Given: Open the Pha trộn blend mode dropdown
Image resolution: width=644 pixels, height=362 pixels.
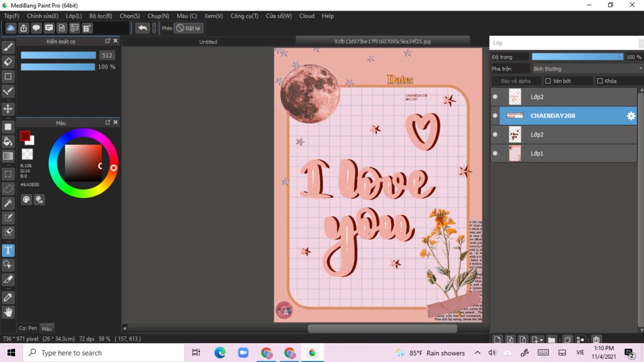Looking at the screenshot, I should point(587,69).
